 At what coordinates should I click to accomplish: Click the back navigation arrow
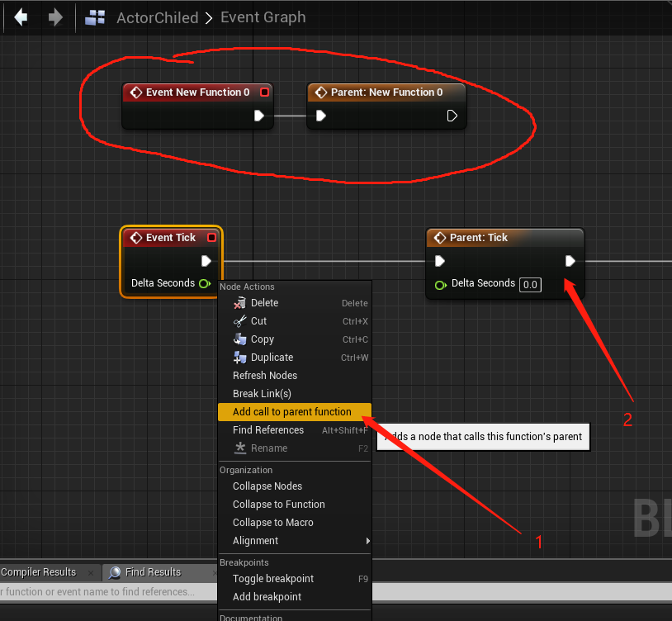(20, 17)
